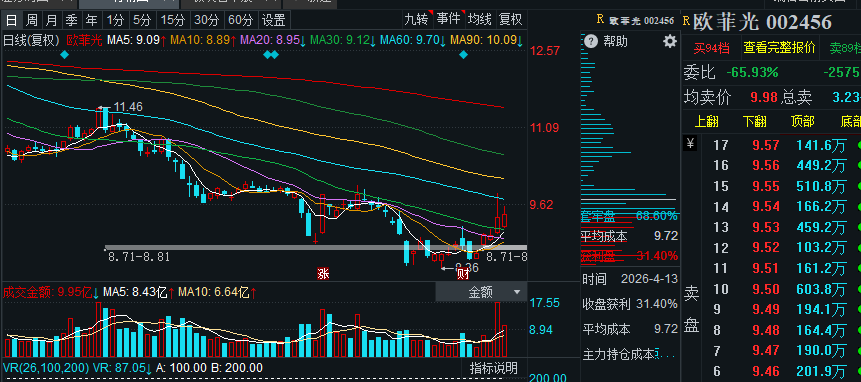Click the 帮助 help label
861x382 pixels.
click(615, 41)
